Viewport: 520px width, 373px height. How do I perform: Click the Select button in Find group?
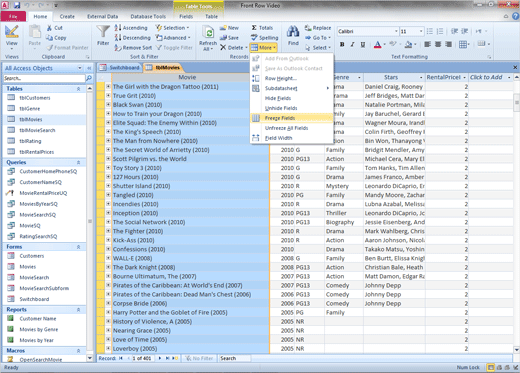(x=318, y=48)
